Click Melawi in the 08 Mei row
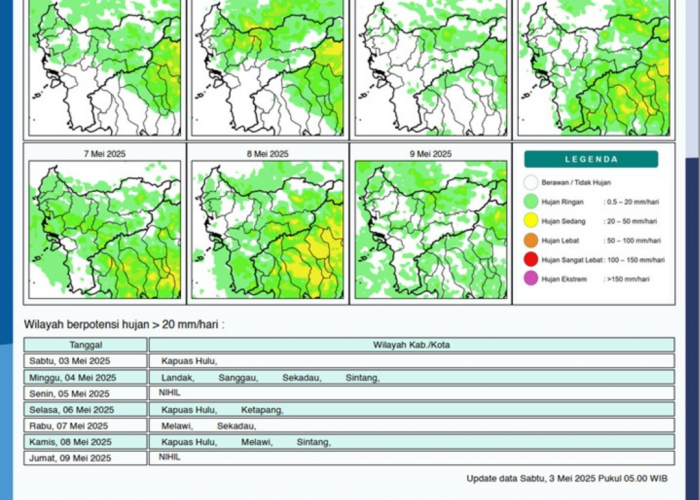The height and width of the screenshot is (500, 700). pyautogui.click(x=257, y=442)
